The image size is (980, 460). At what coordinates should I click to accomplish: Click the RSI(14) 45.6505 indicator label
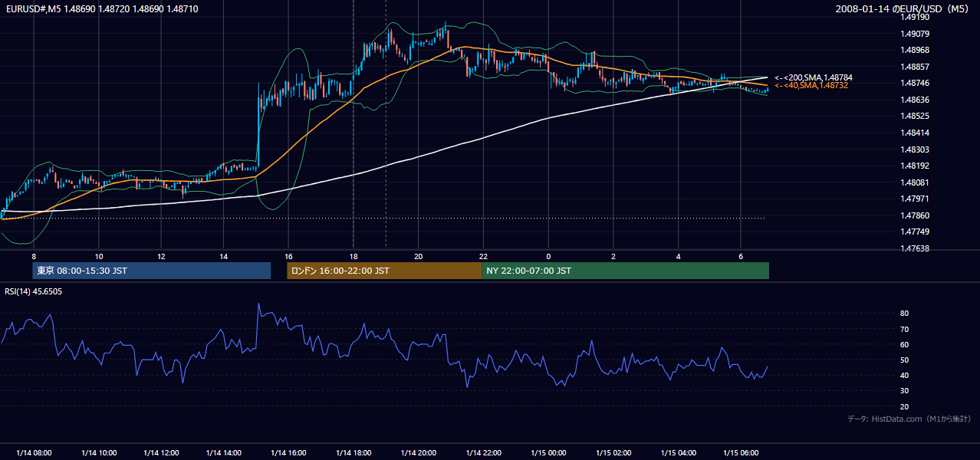click(34, 291)
